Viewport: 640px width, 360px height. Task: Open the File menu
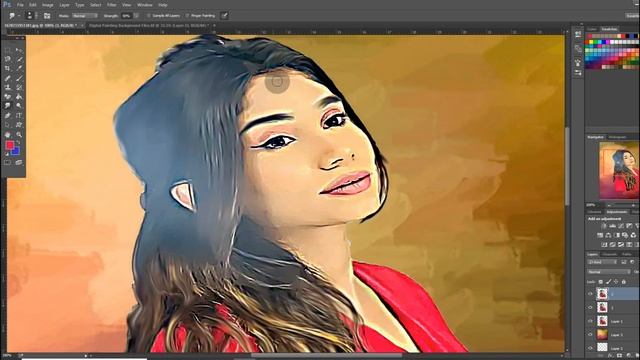point(20,5)
